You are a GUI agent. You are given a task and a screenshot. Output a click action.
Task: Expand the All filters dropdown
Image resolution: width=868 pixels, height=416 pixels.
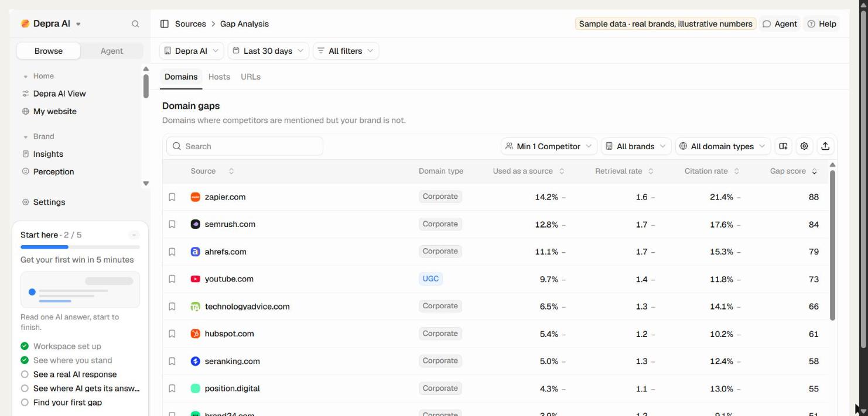(346, 51)
